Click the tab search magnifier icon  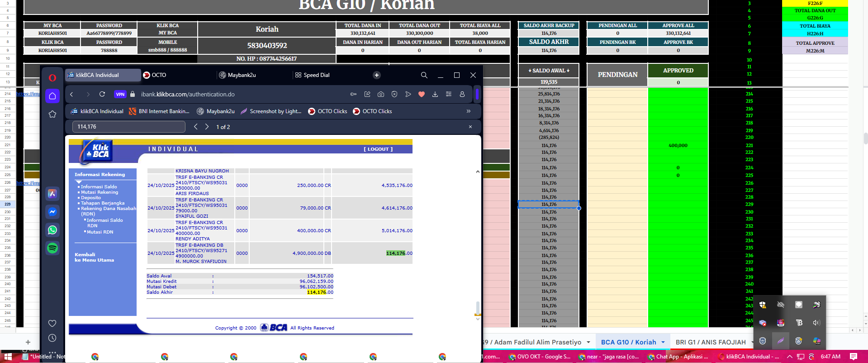(x=424, y=75)
